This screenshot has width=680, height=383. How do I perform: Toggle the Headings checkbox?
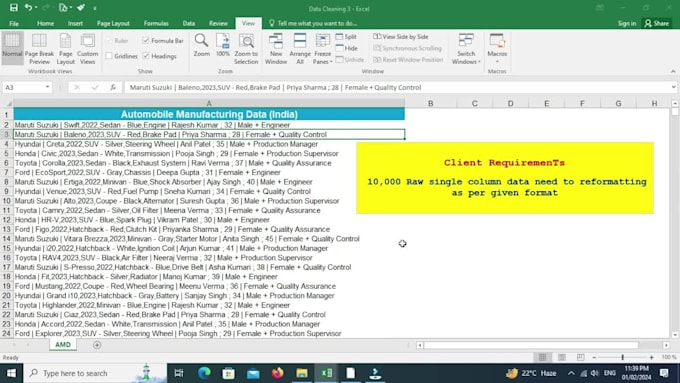point(146,56)
